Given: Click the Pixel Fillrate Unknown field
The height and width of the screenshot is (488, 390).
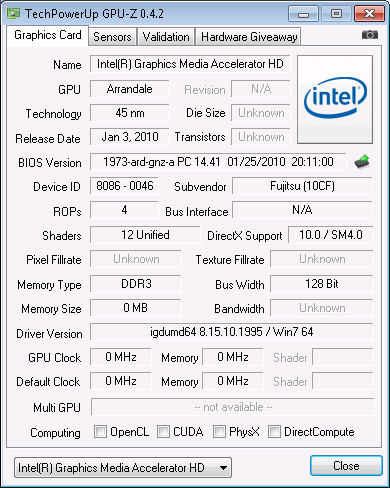Looking at the screenshot, I should 136,259.
